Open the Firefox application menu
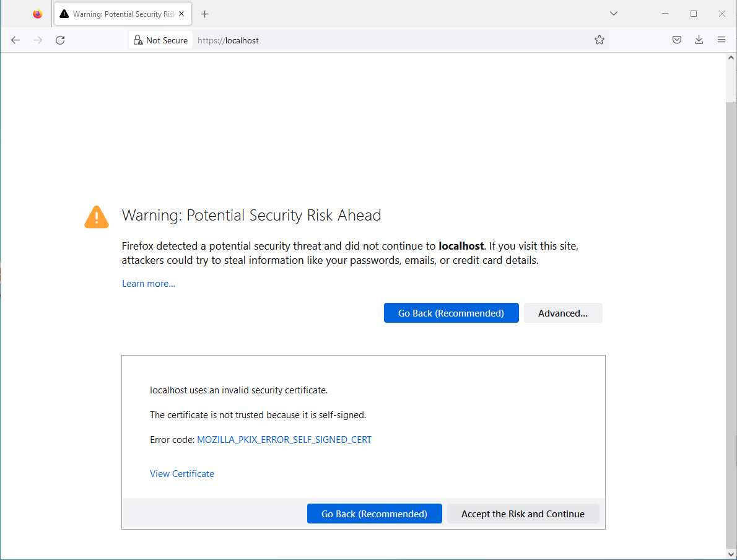The image size is (737, 560). click(721, 40)
